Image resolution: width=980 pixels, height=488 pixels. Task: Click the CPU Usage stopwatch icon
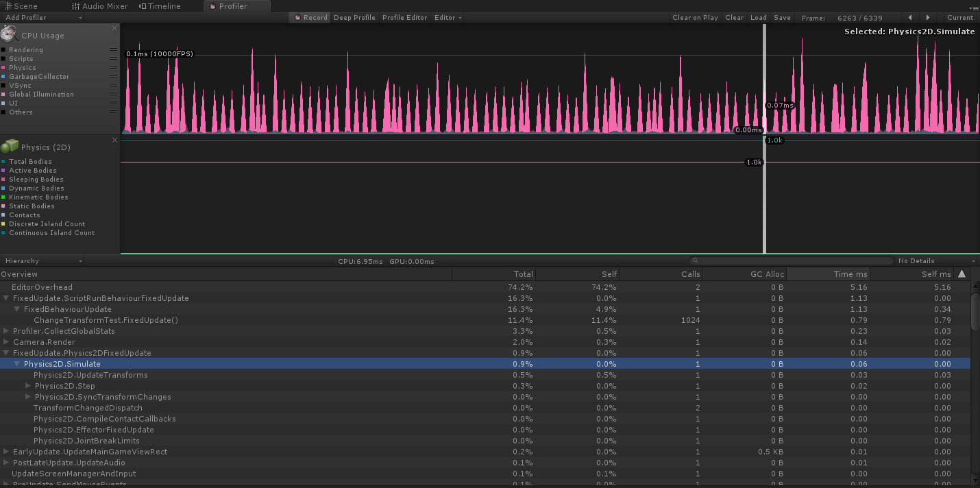pos(10,34)
